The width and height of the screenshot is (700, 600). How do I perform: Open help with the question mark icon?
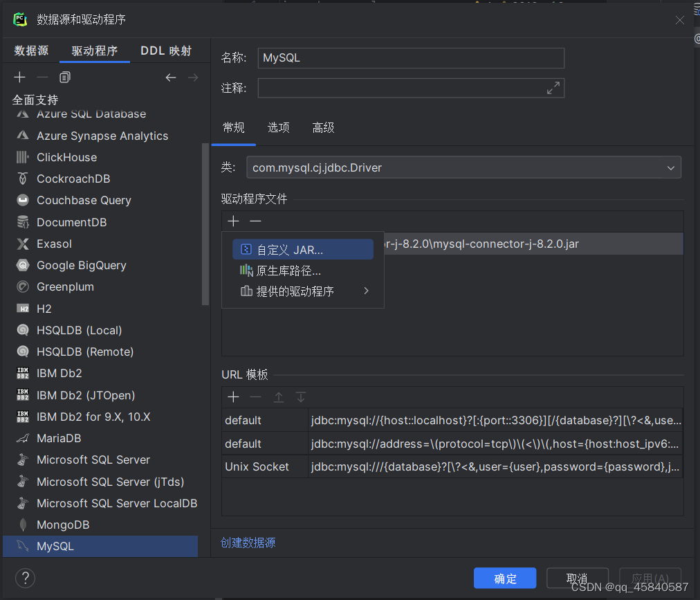pos(26,578)
